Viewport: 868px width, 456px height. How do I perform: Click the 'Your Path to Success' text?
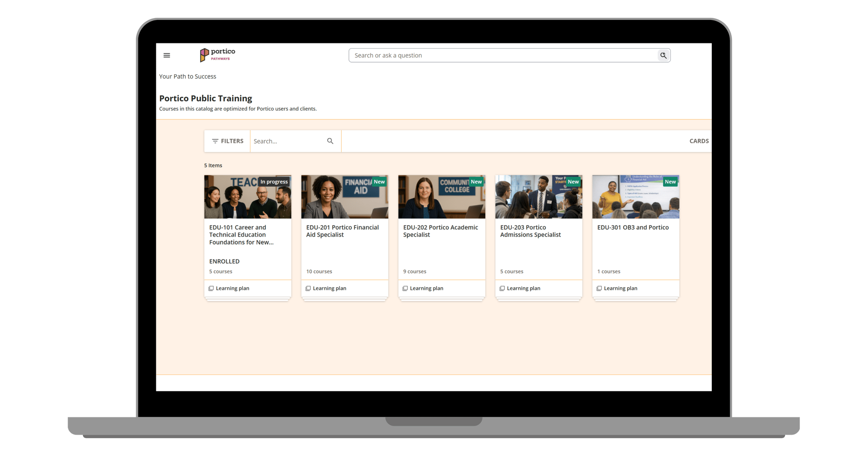[x=187, y=76]
